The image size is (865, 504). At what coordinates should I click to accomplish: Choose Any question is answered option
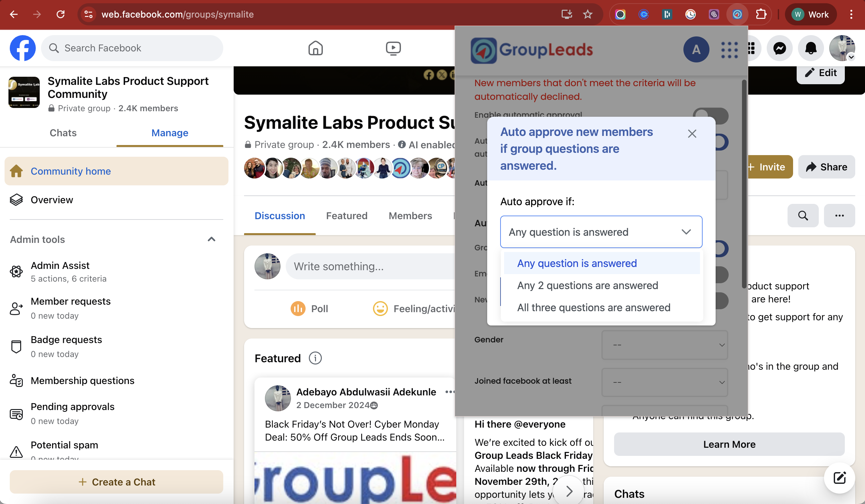pos(602,263)
